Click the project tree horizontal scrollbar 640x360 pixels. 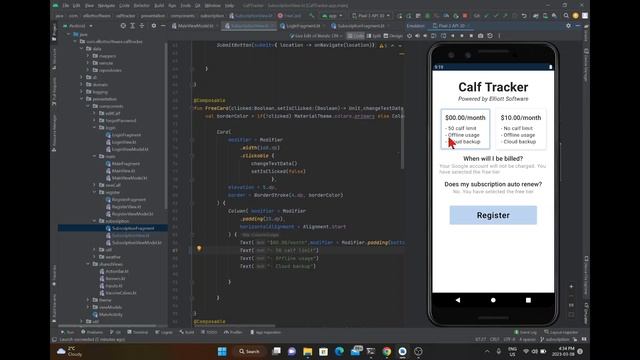pyautogui.click(x=107, y=326)
